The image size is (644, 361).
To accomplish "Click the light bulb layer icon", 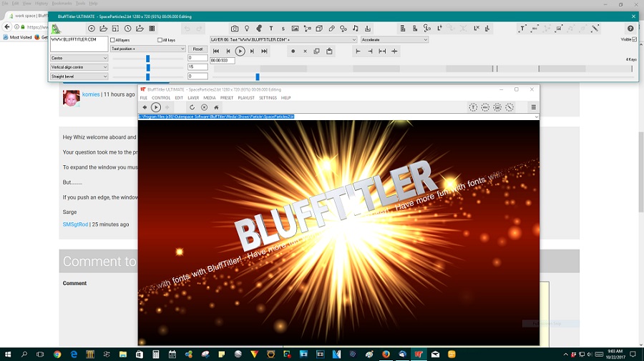I will click(x=247, y=29).
